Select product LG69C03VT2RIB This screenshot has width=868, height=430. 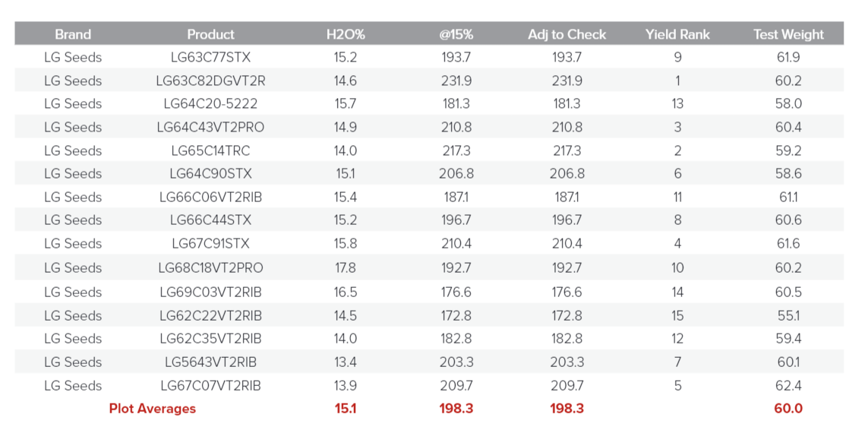coord(210,292)
